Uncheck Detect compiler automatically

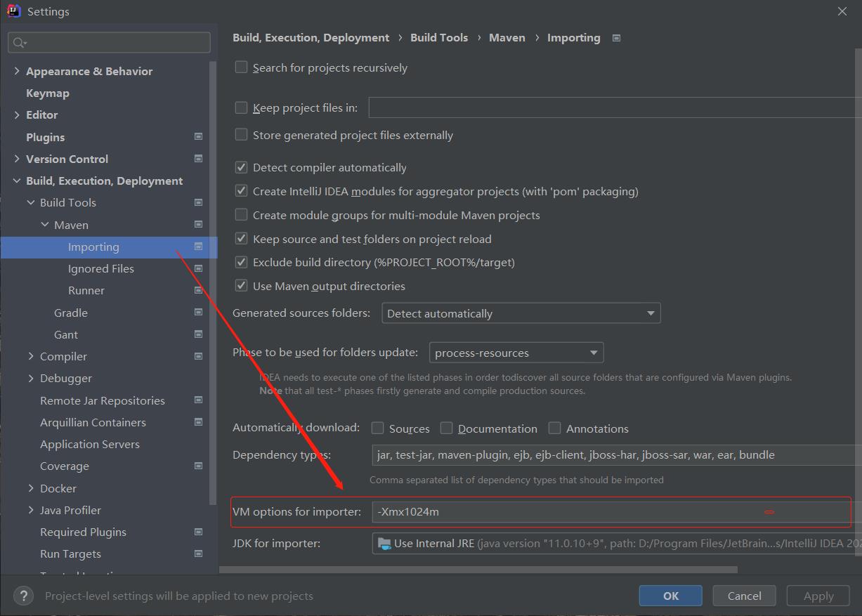(241, 167)
